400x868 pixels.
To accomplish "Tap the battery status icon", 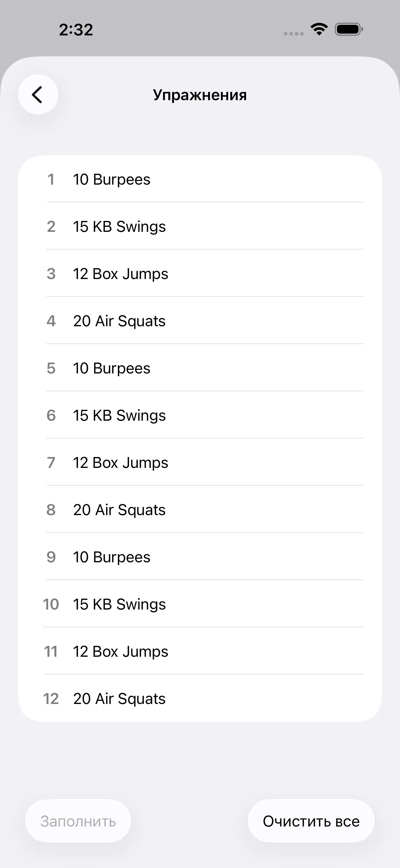I will tap(349, 29).
